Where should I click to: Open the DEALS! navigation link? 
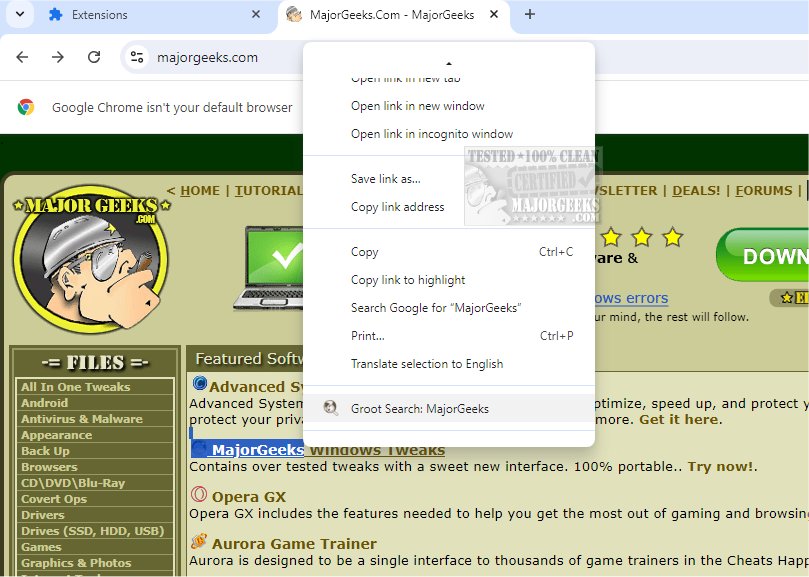[695, 190]
